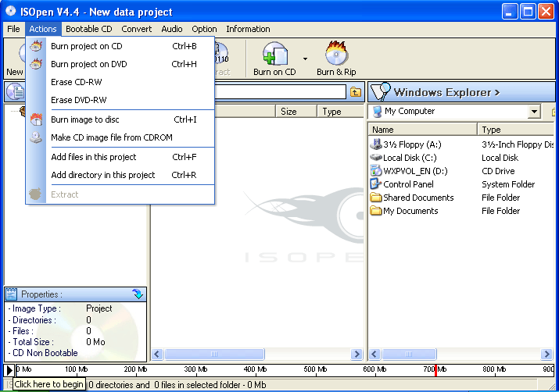Click the Shared Documents folder icon
Image resolution: width=559 pixels, height=392 pixels.
point(376,198)
